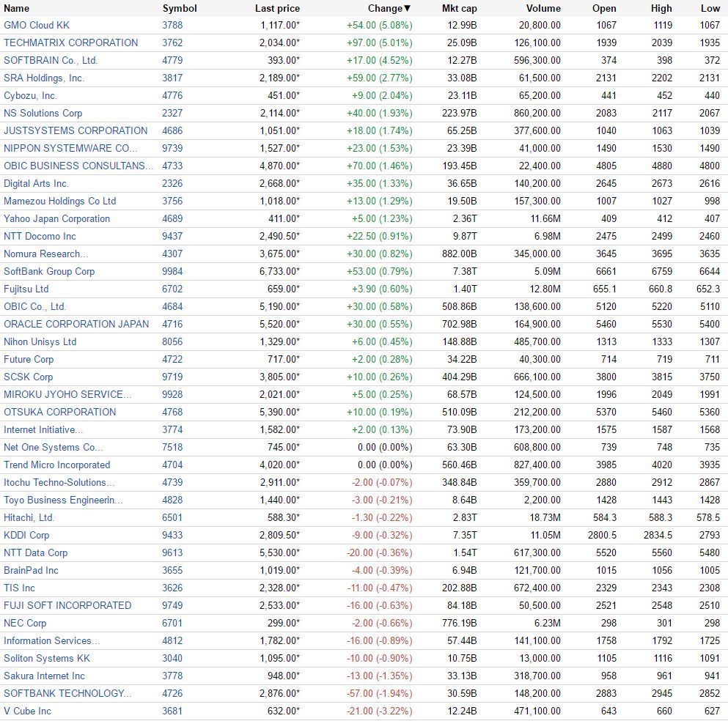The height and width of the screenshot is (721, 728).
Task: Open Nihon Unisys Ltd link
Action: coord(40,342)
